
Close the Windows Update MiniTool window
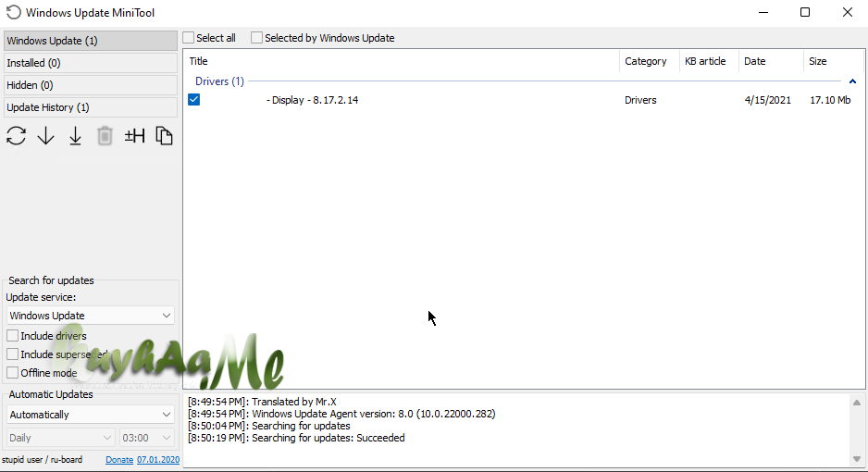tap(848, 12)
